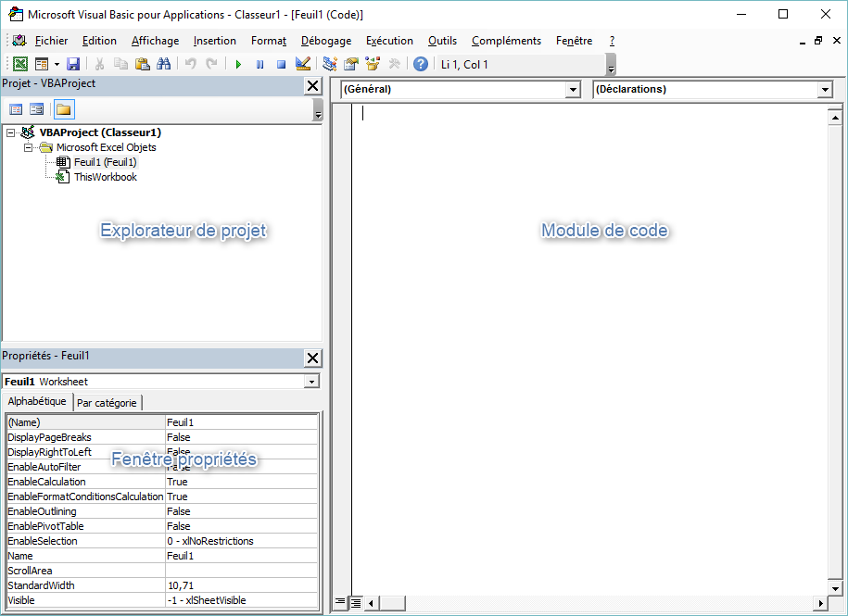Click the Reset (stop) icon
The height and width of the screenshot is (616, 848).
(x=281, y=63)
